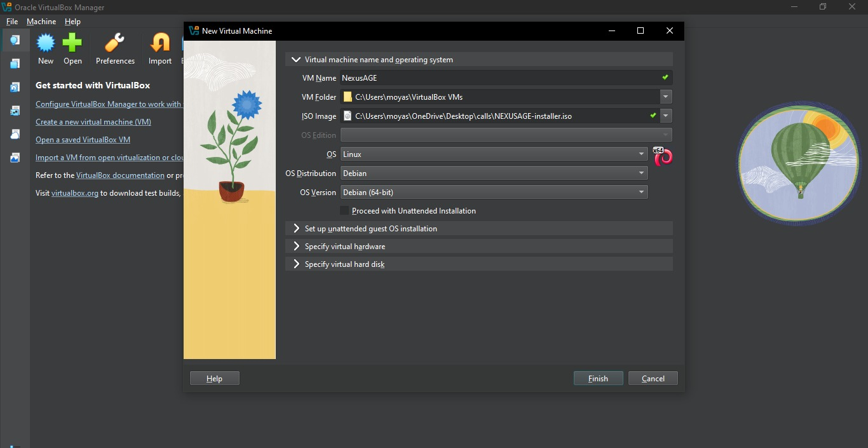
Task: Open the VirtualBox documentation link
Action: coord(120,175)
